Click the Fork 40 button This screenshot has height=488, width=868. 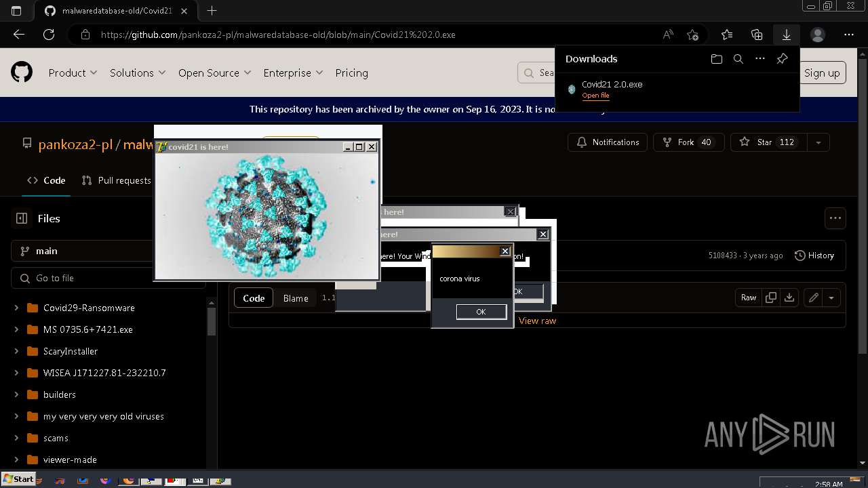[688, 142]
